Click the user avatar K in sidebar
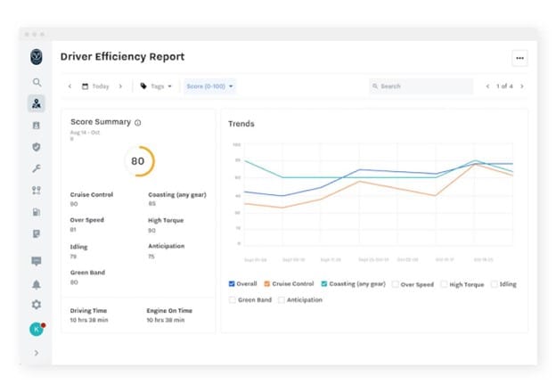The width and height of the screenshot is (556, 392). [x=37, y=329]
